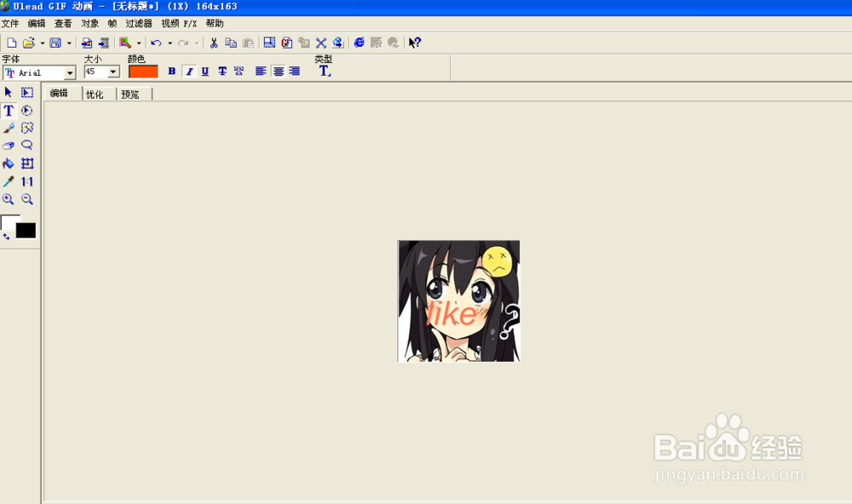Image resolution: width=852 pixels, height=504 pixels.
Task: Toggle Strikethrough text formatting
Action: pos(222,72)
